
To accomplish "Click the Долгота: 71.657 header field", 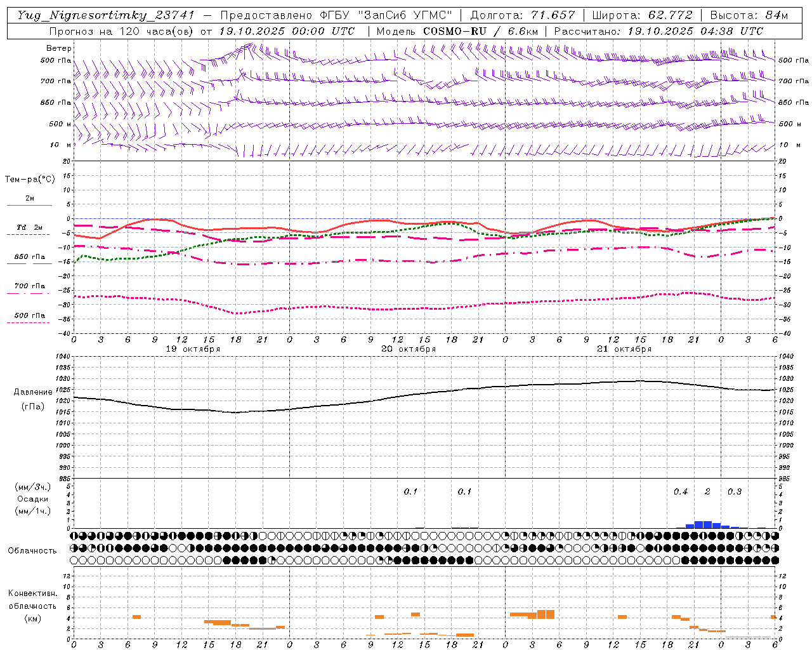I will tap(523, 15).
